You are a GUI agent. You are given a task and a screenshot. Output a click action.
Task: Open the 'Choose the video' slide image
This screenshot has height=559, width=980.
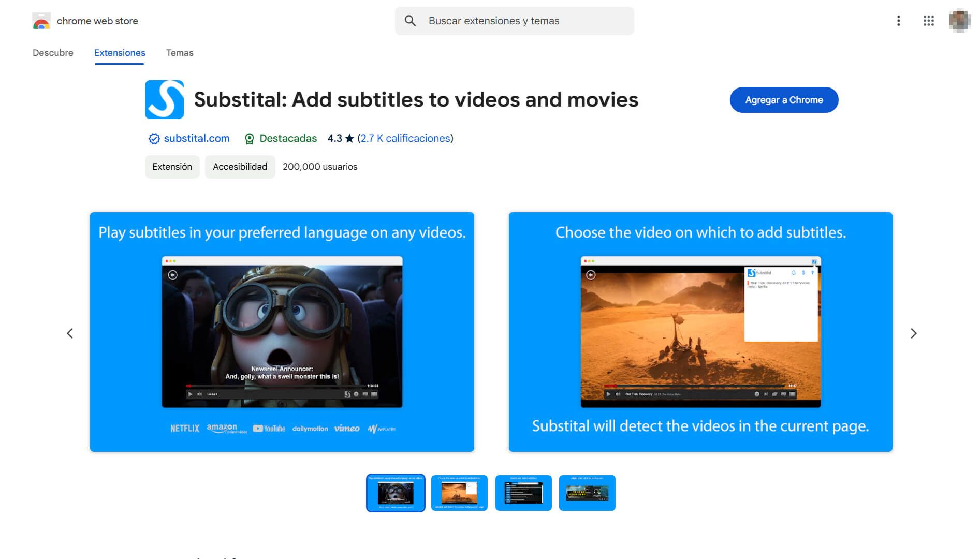pyautogui.click(x=700, y=332)
